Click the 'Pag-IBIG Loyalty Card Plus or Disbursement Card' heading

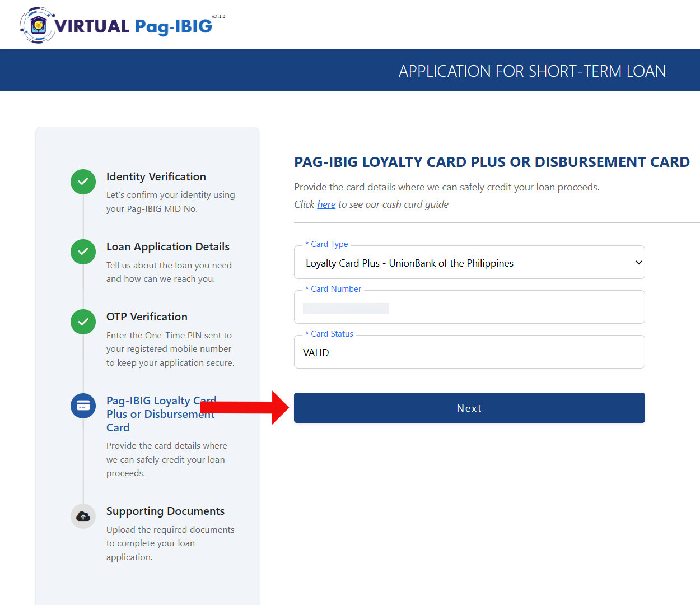point(492,162)
